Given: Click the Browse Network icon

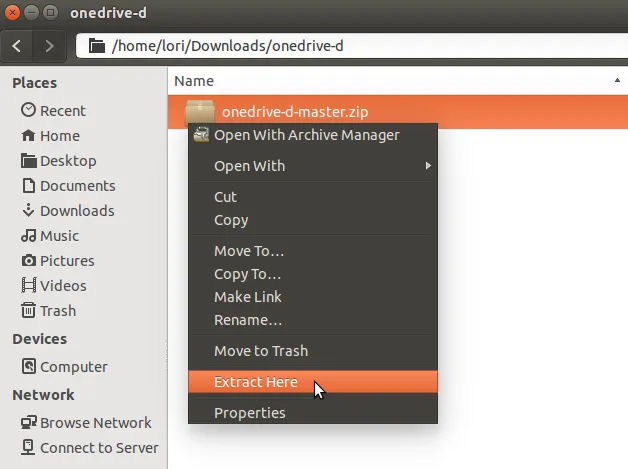Looking at the screenshot, I should tap(29, 422).
